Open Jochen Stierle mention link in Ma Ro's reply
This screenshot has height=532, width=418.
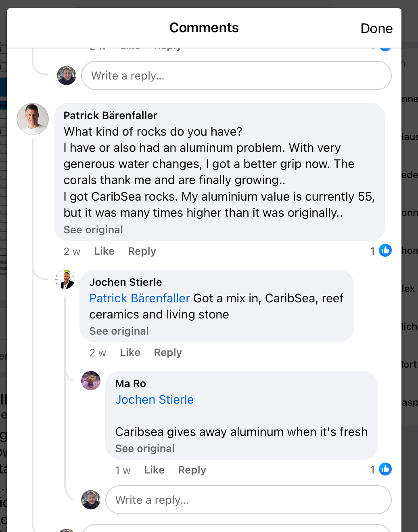(154, 400)
